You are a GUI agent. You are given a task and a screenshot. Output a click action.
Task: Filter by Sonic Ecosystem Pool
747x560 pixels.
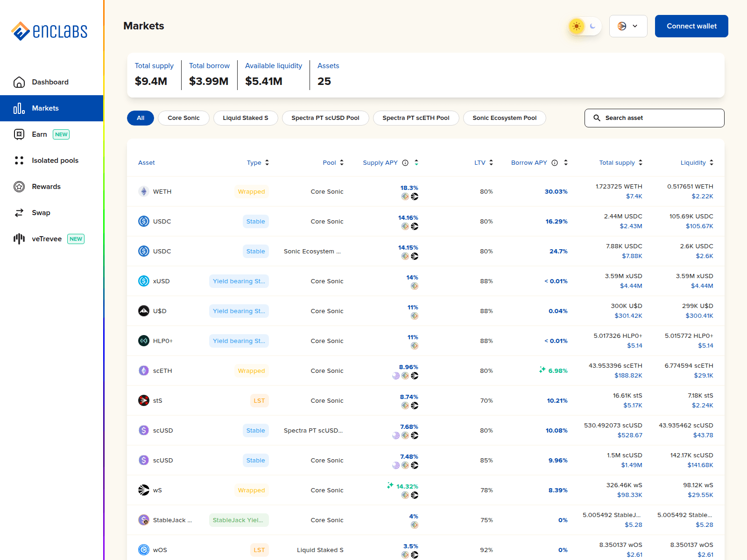click(x=505, y=118)
